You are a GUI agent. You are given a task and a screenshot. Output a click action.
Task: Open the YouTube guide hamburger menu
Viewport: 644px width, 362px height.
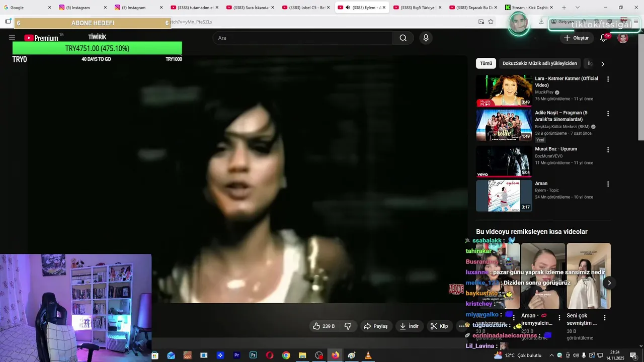[x=12, y=38]
